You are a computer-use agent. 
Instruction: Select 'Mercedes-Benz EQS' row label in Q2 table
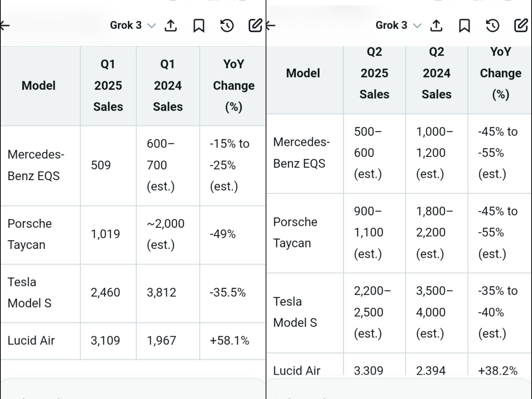click(302, 153)
